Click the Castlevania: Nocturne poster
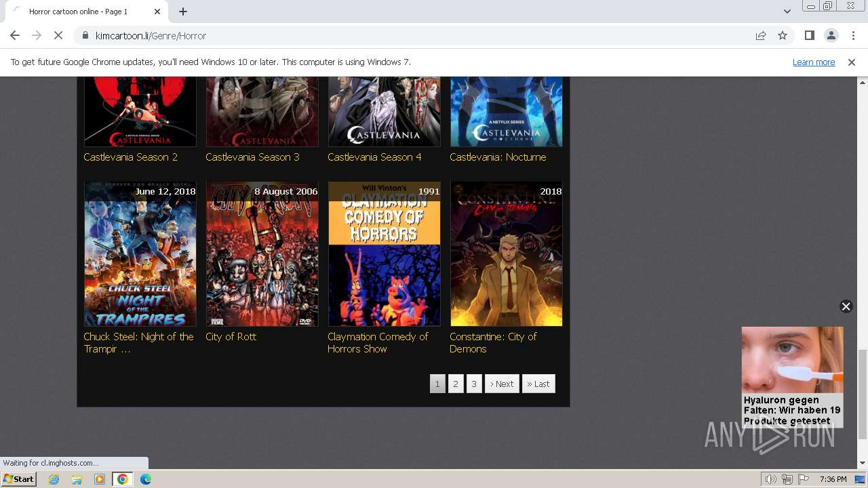 (507, 111)
